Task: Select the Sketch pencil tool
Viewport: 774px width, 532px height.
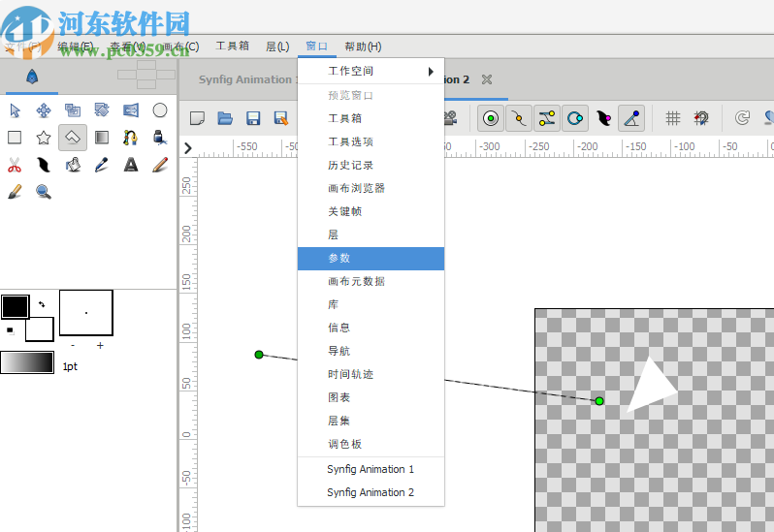Action: coord(160,165)
